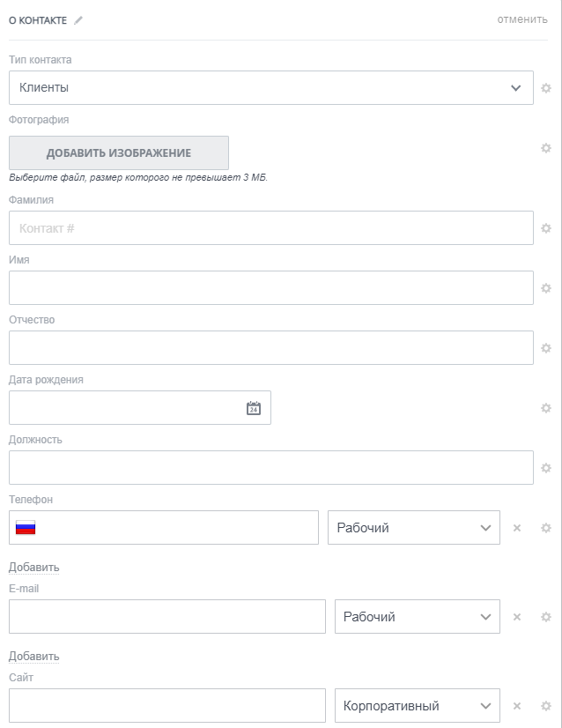
Task: Click the Russian flag country selector
Action: (x=26, y=528)
